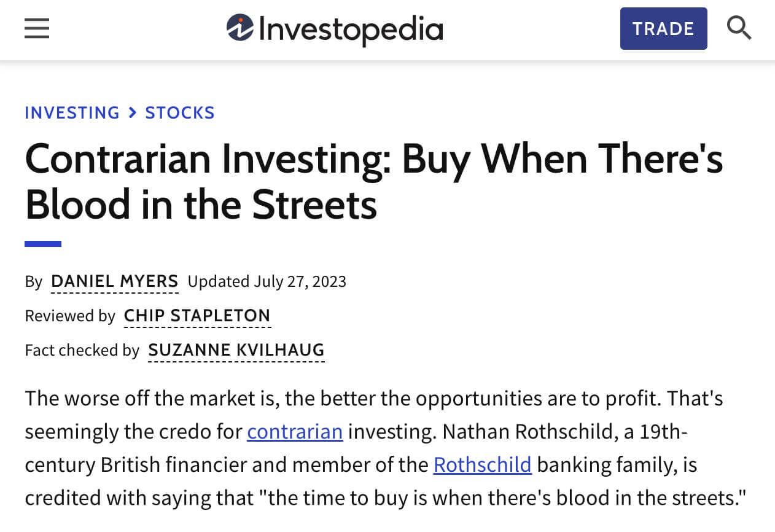The height and width of the screenshot is (532, 775).
Task: Open the hamburger navigation menu
Action: (37, 28)
